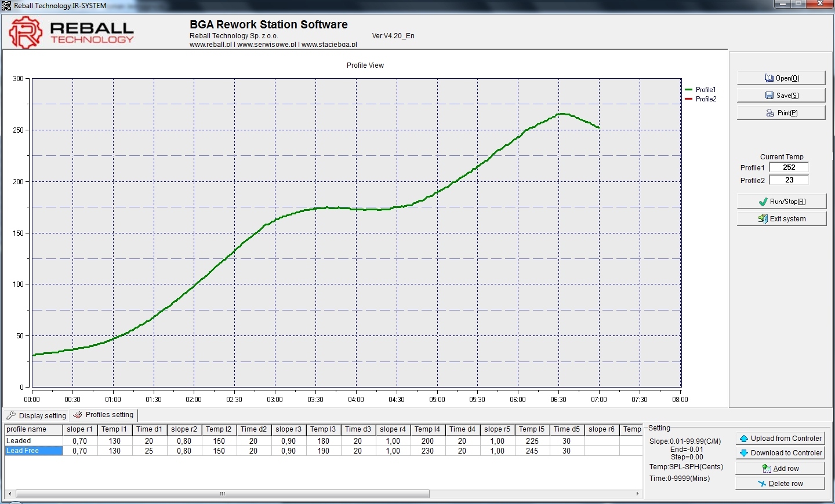Click the red Profile2 legend swatch

pyautogui.click(x=689, y=99)
